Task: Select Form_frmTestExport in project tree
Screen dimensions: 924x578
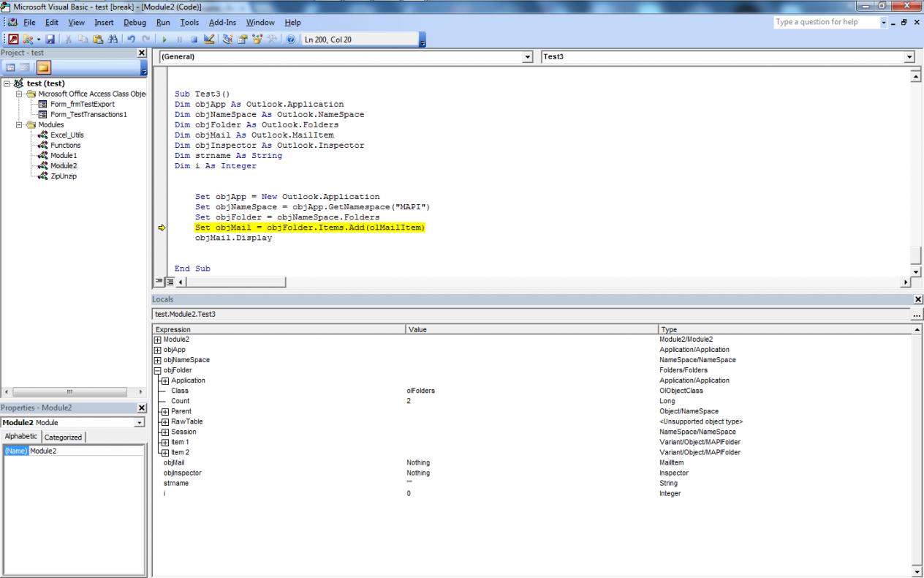Action: (83, 104)
